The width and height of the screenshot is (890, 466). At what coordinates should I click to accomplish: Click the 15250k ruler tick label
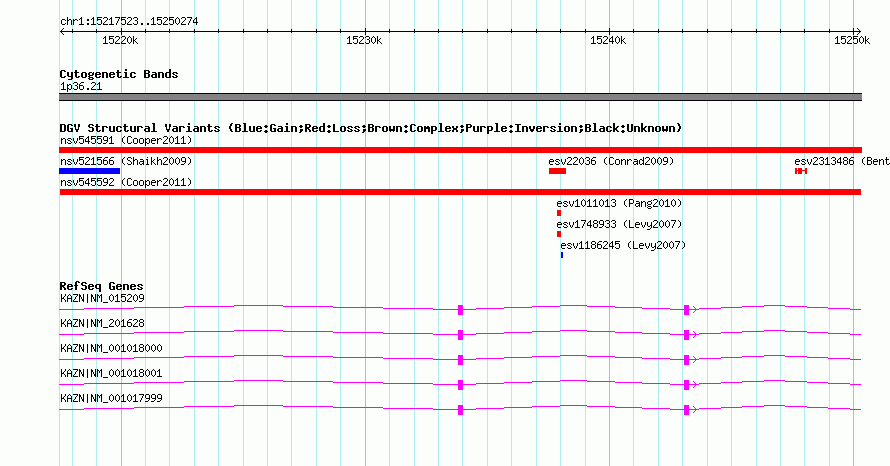[x=852, y=40]
